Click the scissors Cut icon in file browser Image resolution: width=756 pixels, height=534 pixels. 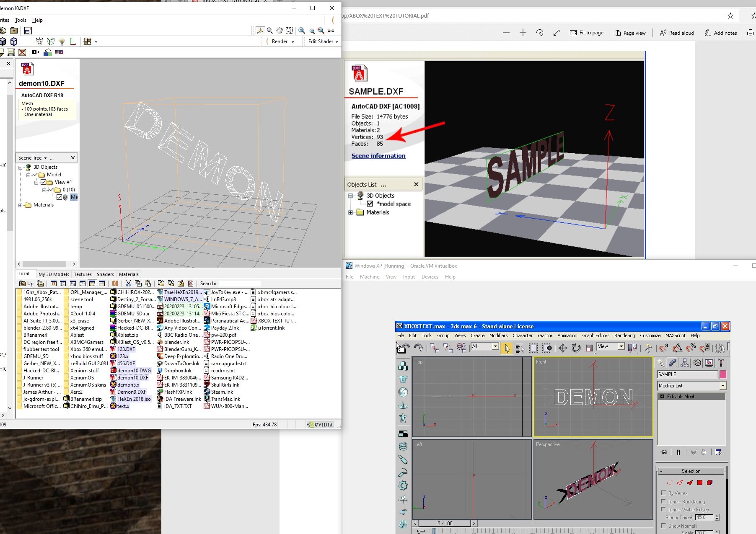coord(128,284)
